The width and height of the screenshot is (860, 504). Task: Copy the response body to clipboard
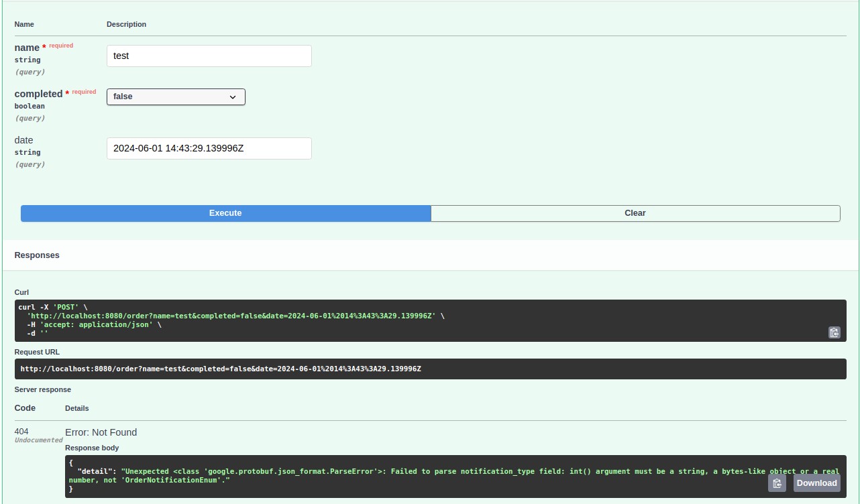[x=777, y=483]
